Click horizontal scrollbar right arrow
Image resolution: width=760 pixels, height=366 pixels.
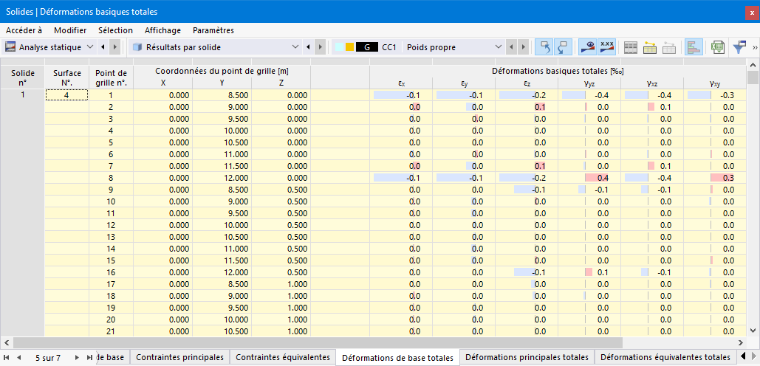tap(742, 342)
